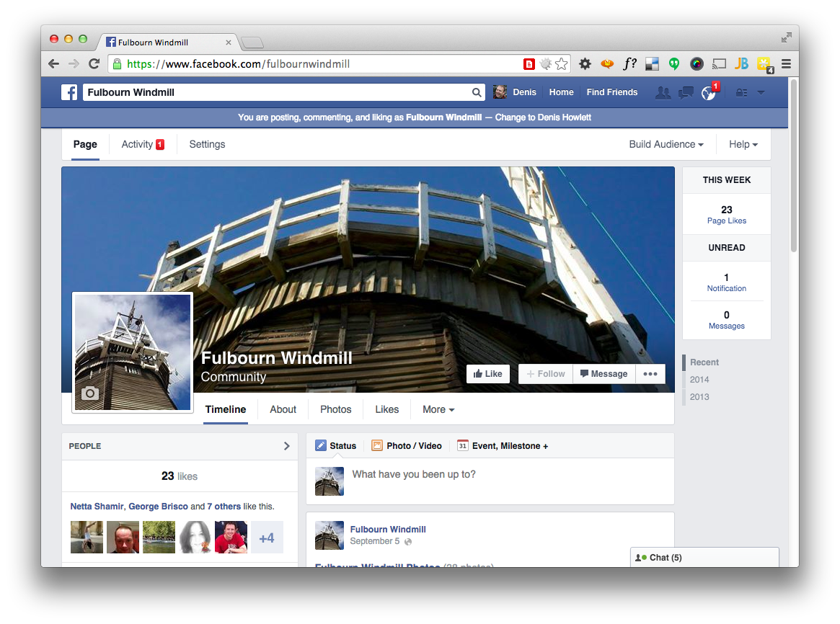This screenshot has width=840, height=624.
Task: Click the privacy shortcuts lock icon
Action: pyautogui.click(x=741, y=92)
